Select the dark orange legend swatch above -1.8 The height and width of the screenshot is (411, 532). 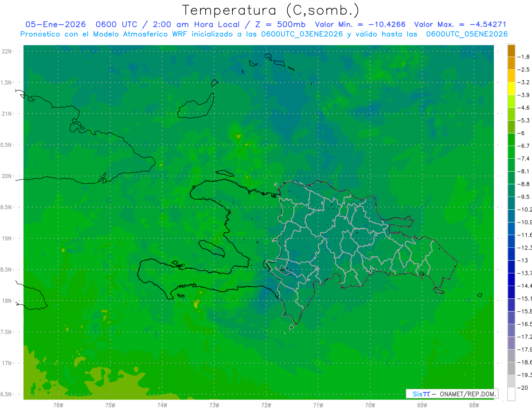511,51
